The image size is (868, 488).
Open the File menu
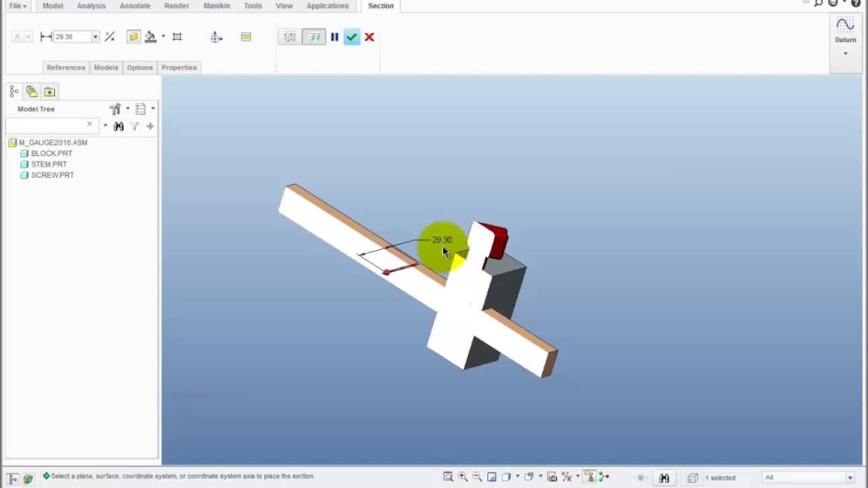coord(18,6)
